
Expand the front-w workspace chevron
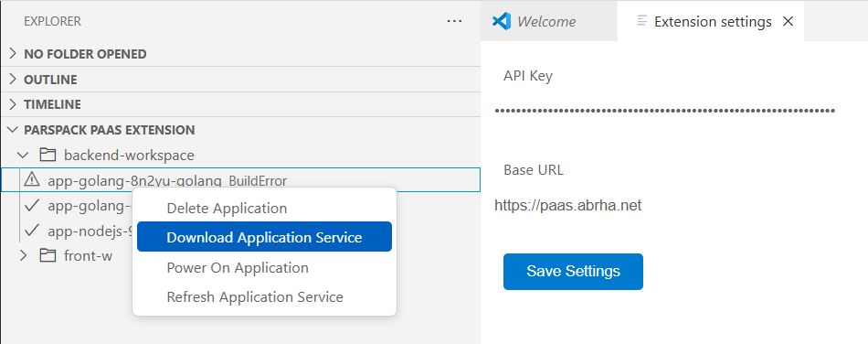(23, 255)
